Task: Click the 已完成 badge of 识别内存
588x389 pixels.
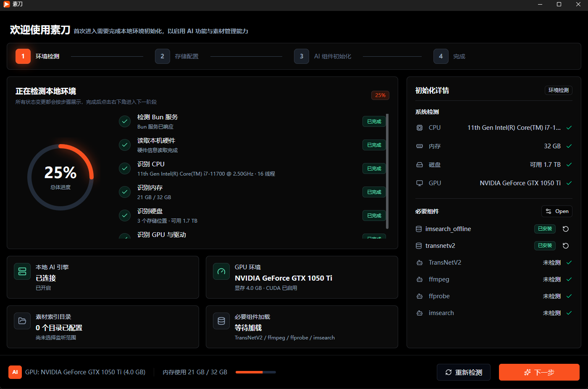Action: coord(374,192)
